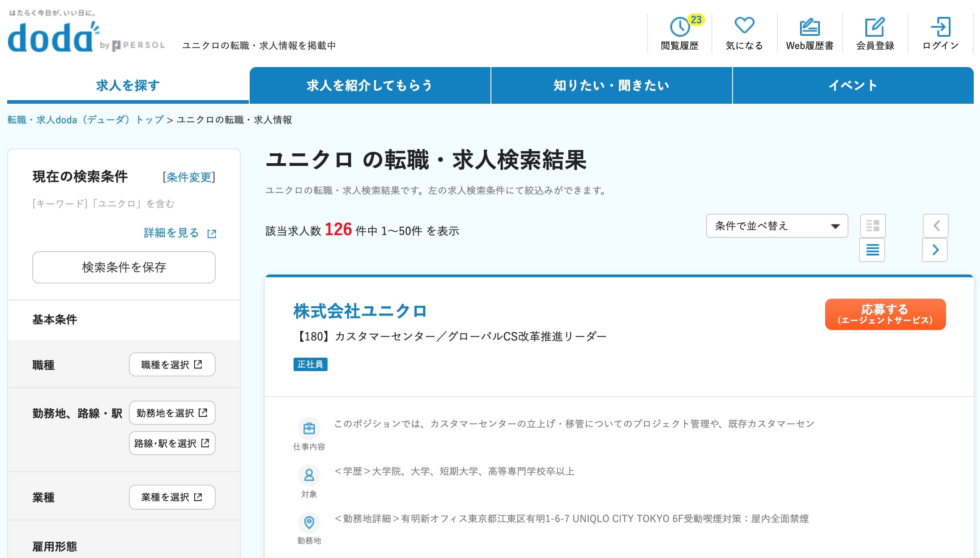
Task: Click orange 応募する agent service button
Action: tap(885, 314)
